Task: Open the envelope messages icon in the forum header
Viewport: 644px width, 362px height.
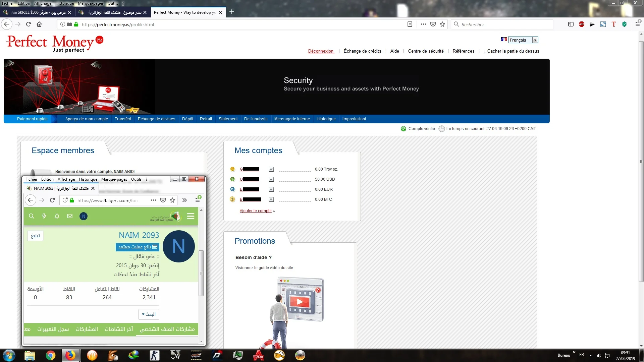Action: 70,216
